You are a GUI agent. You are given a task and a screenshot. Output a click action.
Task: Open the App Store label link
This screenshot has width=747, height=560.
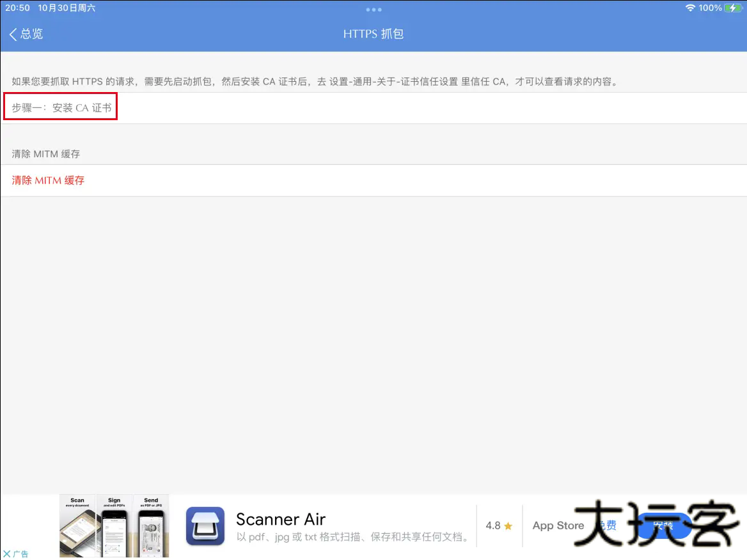pos(558,525)
